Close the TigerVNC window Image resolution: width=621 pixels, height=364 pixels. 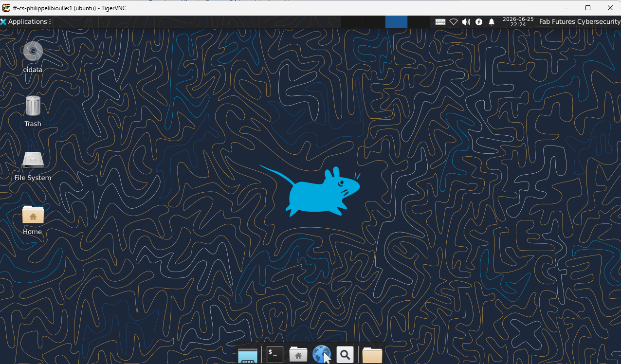pos(610,8)
